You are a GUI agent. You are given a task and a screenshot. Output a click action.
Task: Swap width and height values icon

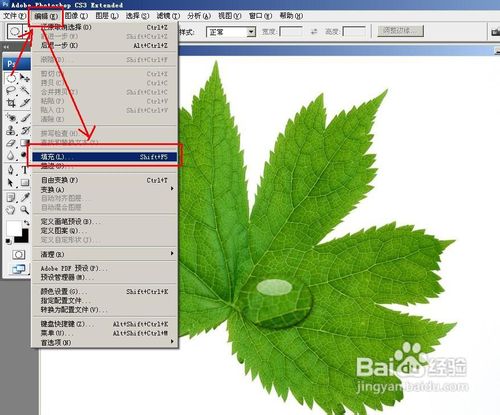[314, 32]
